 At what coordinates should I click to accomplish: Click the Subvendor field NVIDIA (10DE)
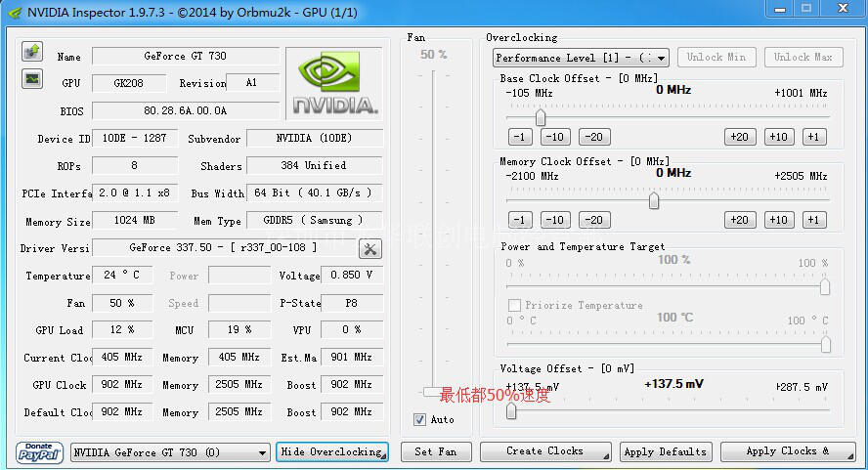(x=314, y=138)
